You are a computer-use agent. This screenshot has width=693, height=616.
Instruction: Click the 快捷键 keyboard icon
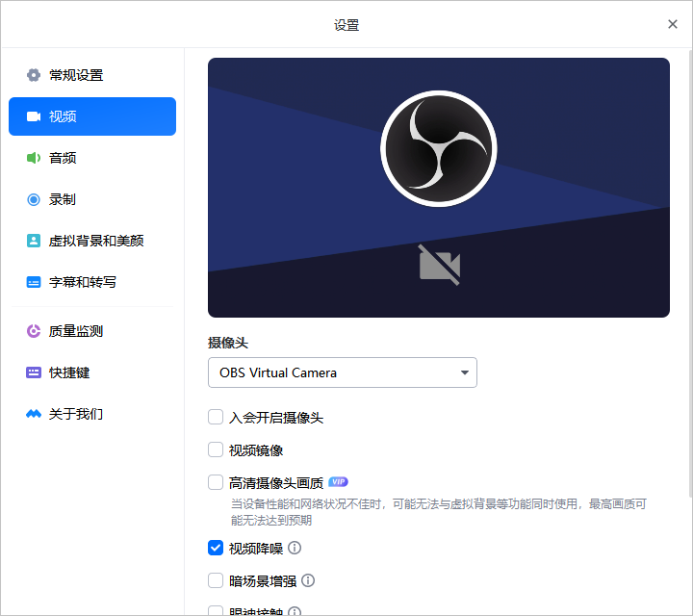pyautogui.click(x=34, y=372)
